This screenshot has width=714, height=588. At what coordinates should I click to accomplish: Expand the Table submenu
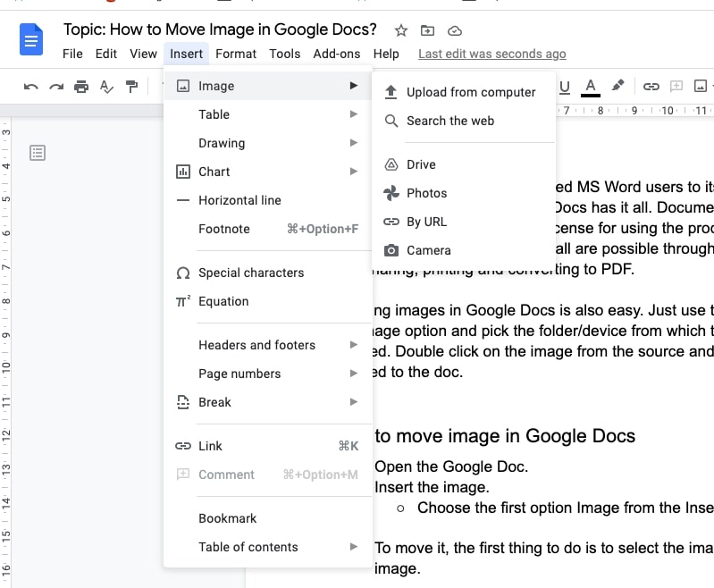click(x=268, y=114)
